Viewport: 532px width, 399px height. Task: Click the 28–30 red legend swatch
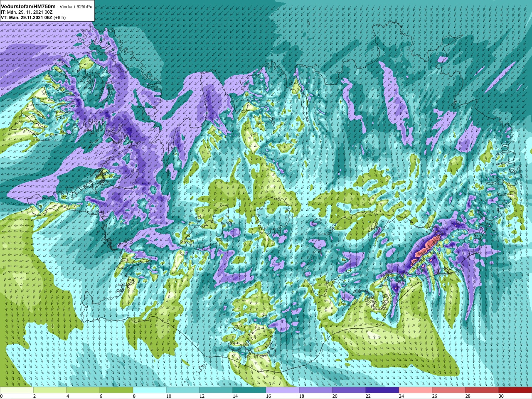[x=482, y=390]
